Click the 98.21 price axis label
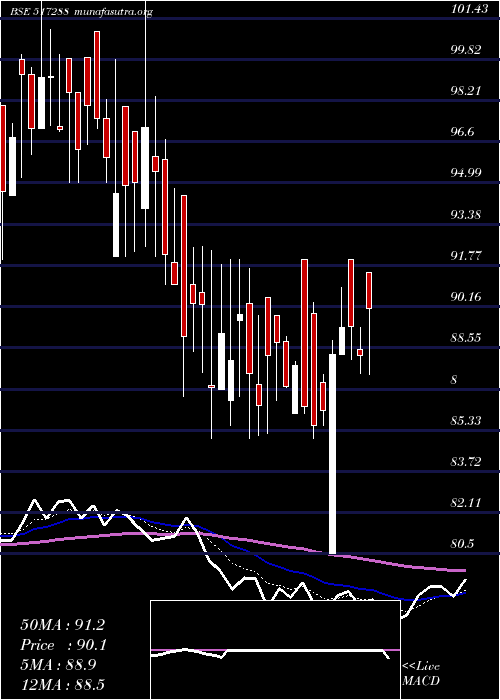500x700 pixels. tap(468, 91)
